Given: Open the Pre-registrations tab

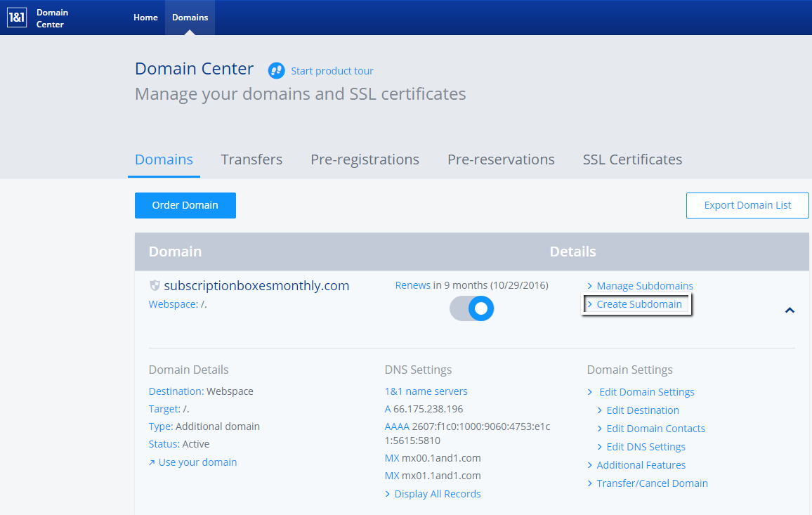Looking at the screenshot, I should tap(365, 159).
